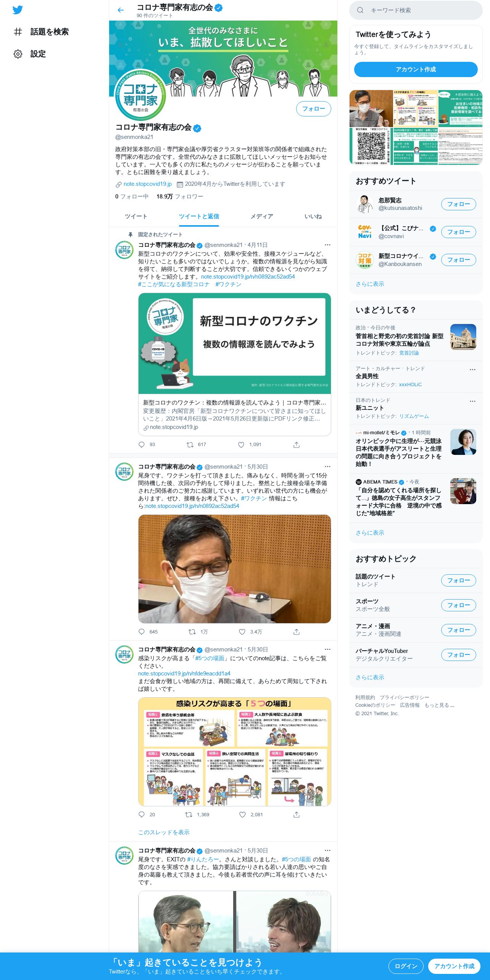
Task: Open #りんたろー hashtag
Action: point(203,859)
